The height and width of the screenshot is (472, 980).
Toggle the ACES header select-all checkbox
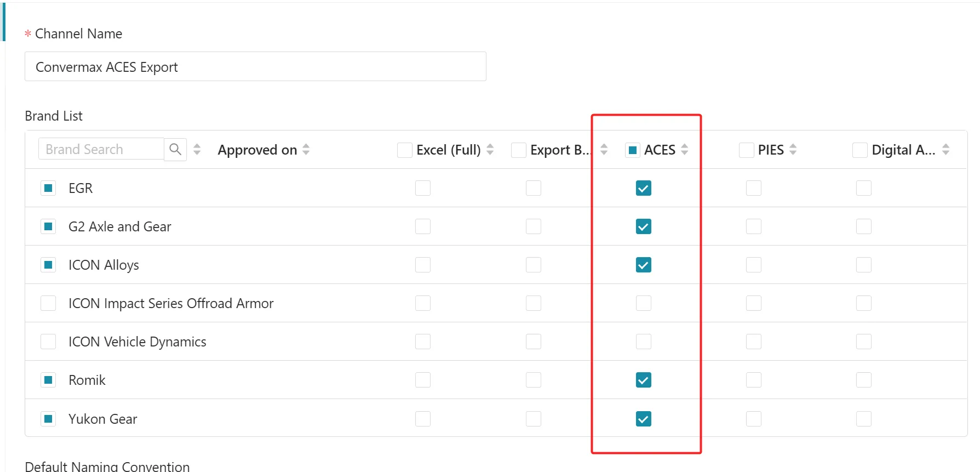click(x=633, y=150)
